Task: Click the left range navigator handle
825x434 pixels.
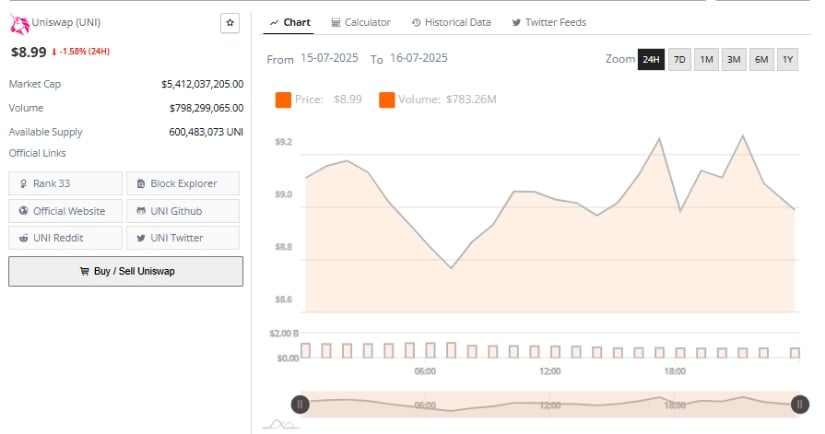Action: [300, 405]
